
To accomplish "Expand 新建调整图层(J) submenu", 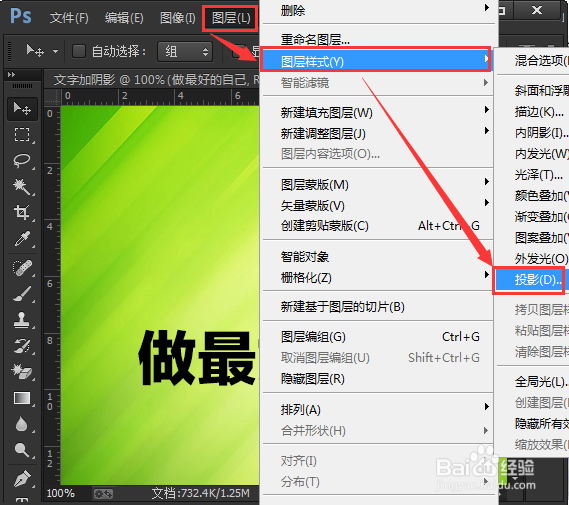I will pyautogui.click(x=377, y=134).
